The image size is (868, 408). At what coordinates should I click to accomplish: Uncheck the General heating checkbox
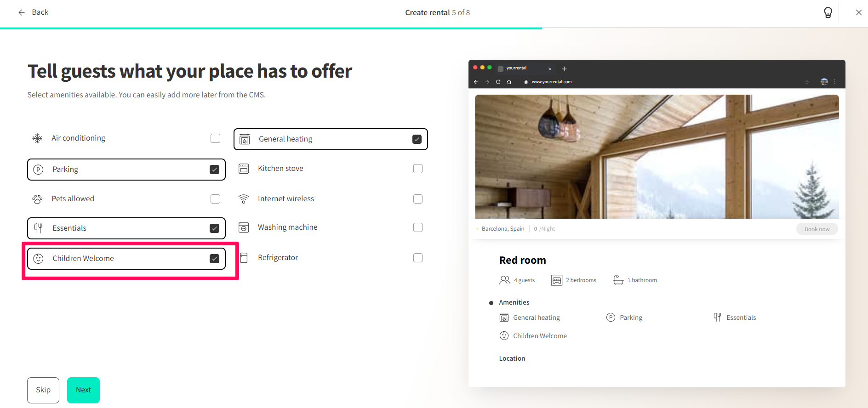(x=417, y=139)
